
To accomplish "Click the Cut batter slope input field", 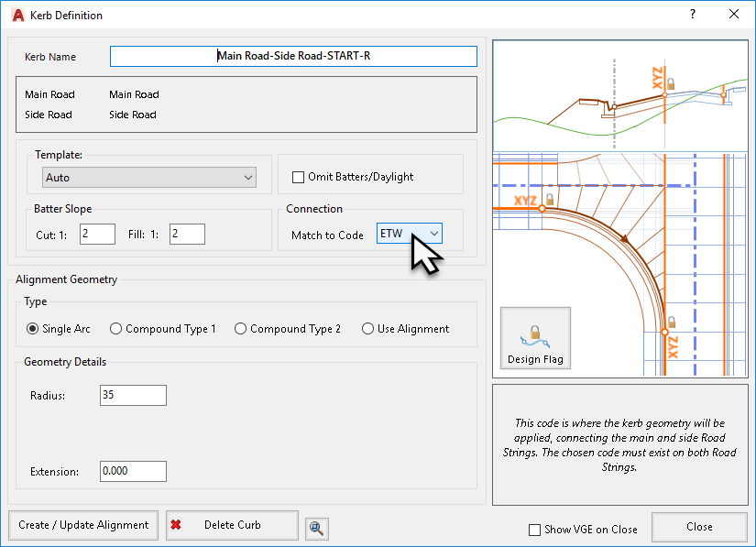I will pos(97,235).
